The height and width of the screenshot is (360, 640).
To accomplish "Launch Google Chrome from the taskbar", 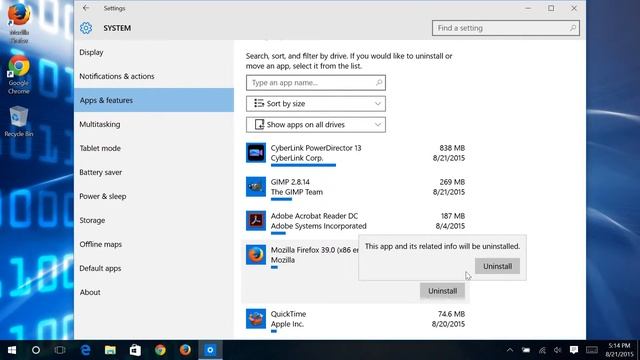I will (160, 350).
